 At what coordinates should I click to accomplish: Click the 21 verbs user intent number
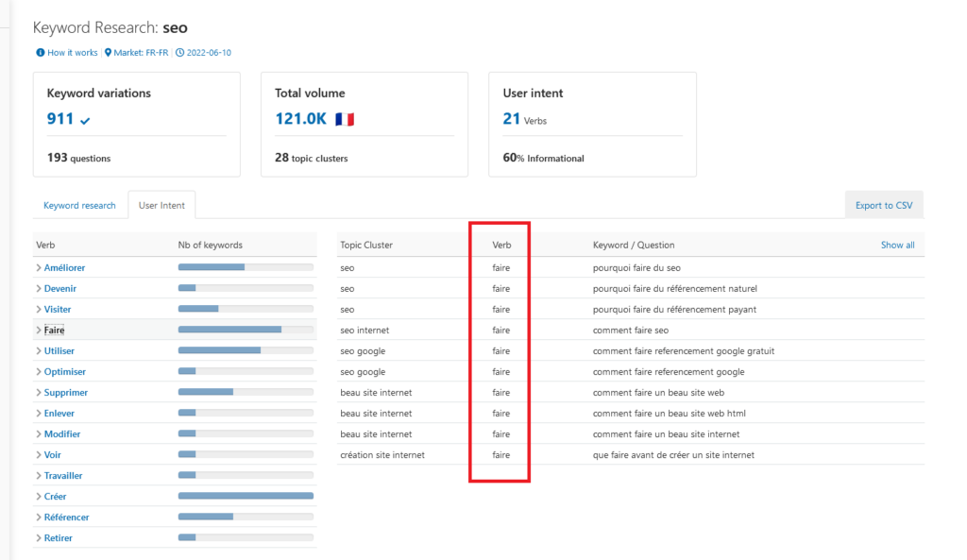click(511, 119)
